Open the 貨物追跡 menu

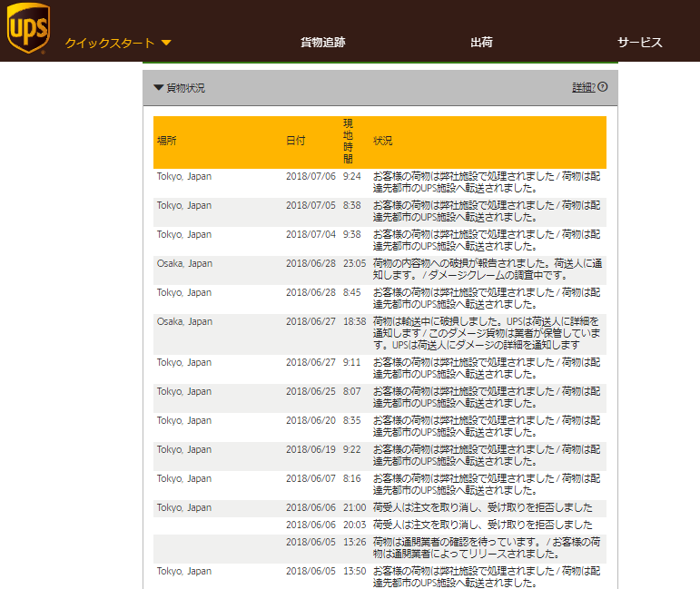click(x=323, y=43)
